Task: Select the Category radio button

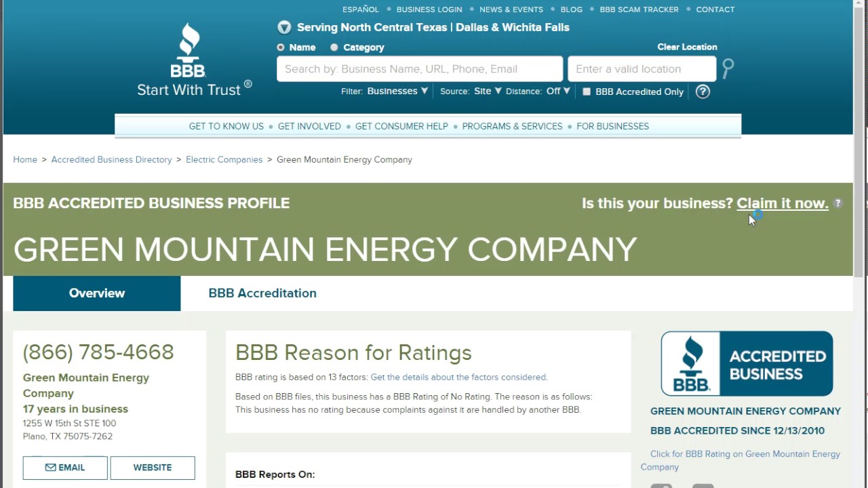Action: (x=334, y=47)
